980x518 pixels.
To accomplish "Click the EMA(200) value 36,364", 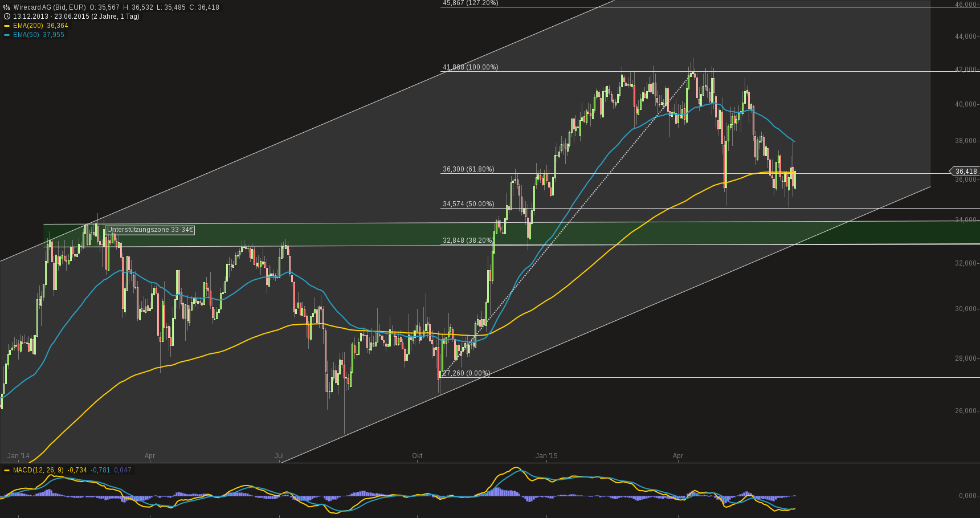I will 58,26.
